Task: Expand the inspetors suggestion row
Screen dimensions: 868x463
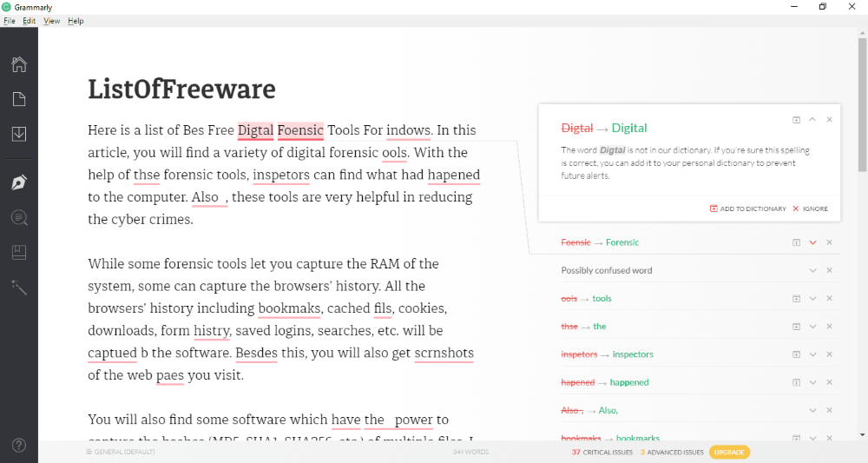Action: [812, 354]
